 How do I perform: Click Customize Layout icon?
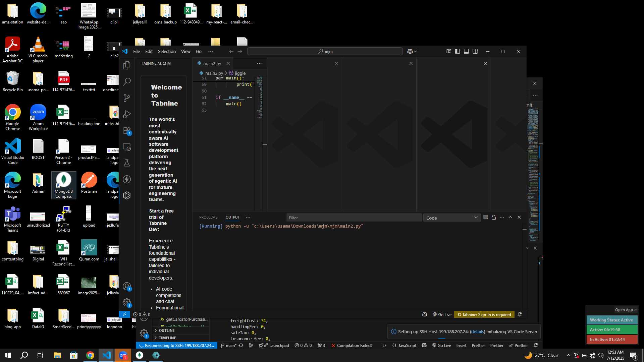(449, 51)
